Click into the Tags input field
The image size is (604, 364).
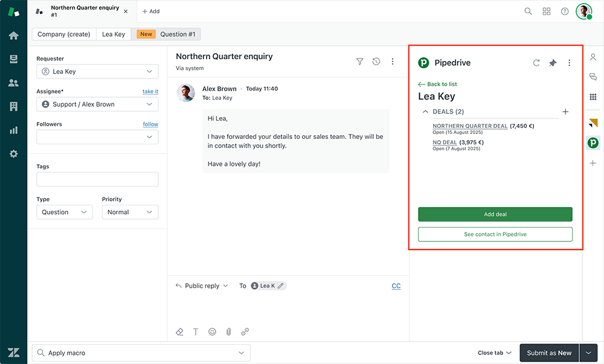click(x=97, y=179)
